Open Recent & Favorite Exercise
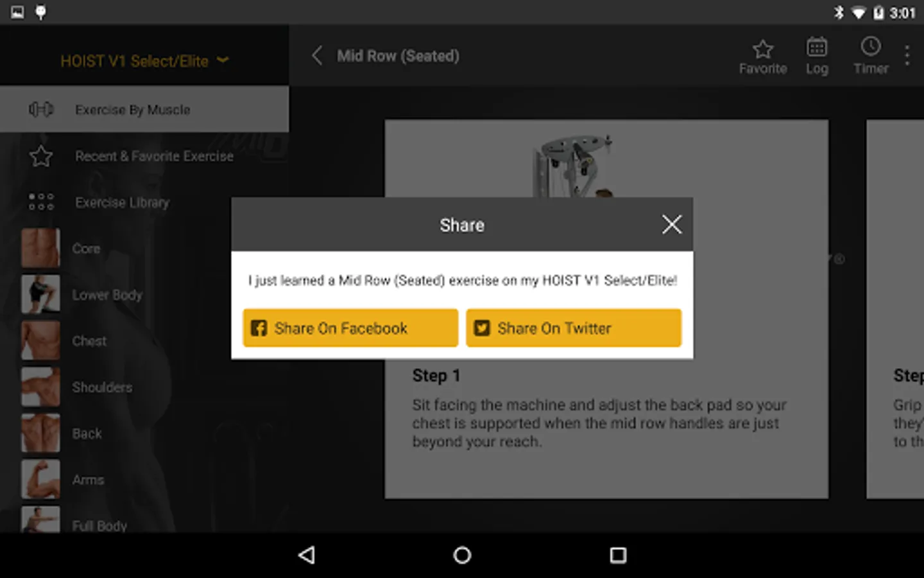 [x=144, y=156]
